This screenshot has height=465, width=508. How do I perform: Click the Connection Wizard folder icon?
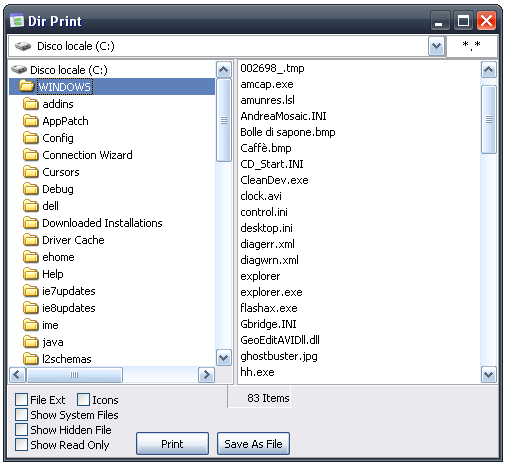coord(31,155)
